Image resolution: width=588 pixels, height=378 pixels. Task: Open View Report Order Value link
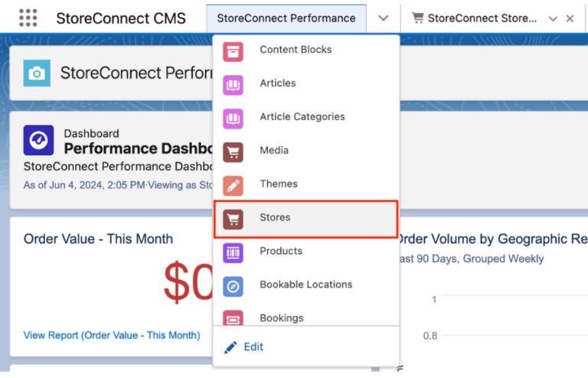tap(112, 335)
